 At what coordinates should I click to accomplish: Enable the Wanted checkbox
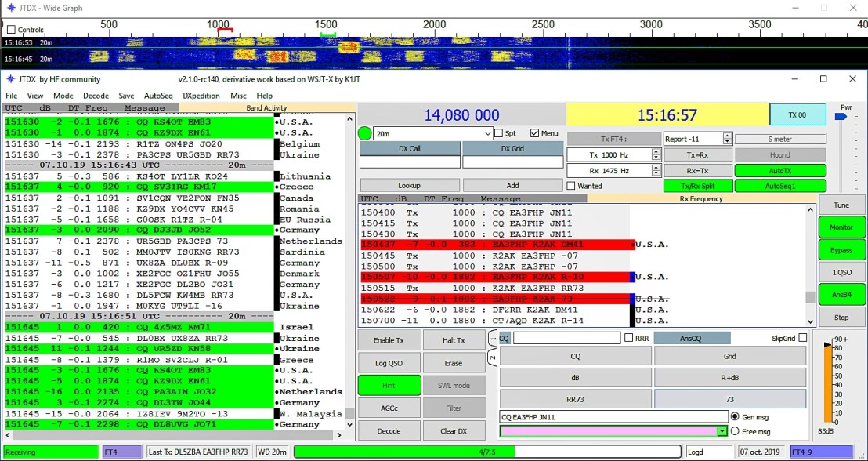tap(571, 186)
